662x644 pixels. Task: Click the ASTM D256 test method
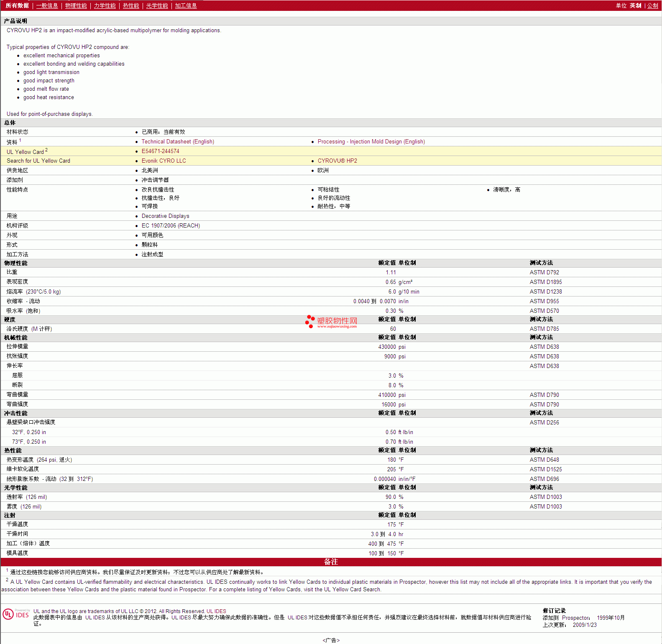coord(544,423)
